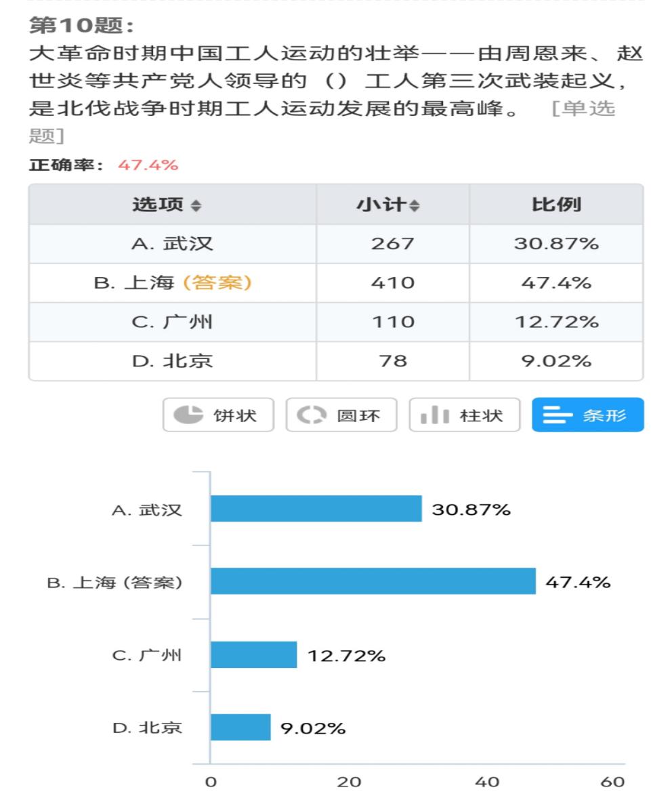Switch chart to 饼状 view
The image size is (672, 798).
pos(218,415)
